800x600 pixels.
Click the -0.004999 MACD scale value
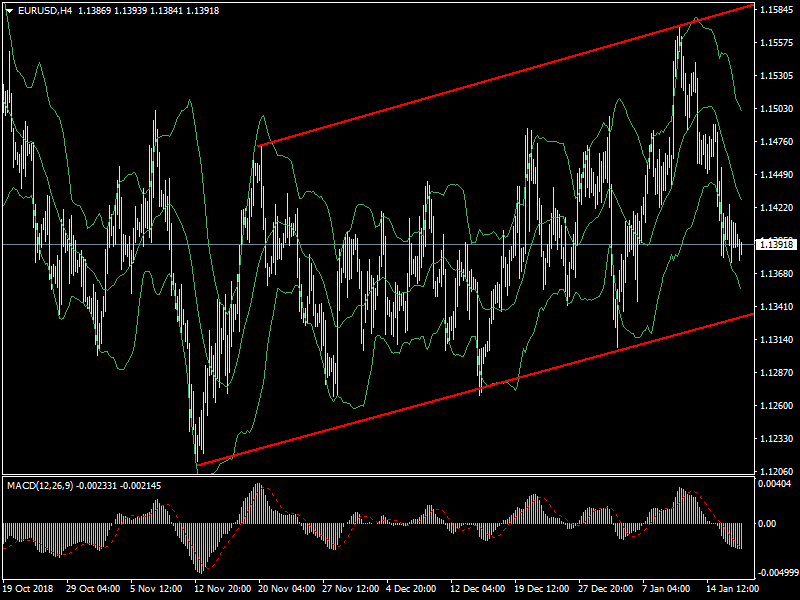click(776, 573)
